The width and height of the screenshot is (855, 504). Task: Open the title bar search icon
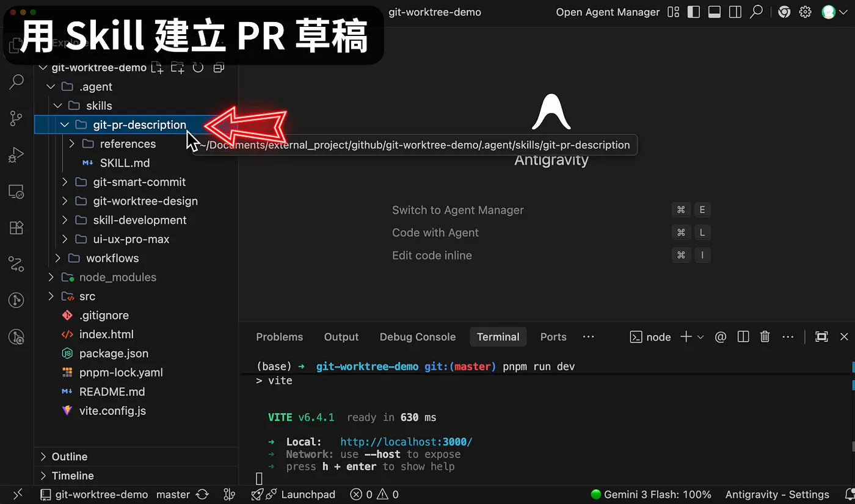(757, 12)
